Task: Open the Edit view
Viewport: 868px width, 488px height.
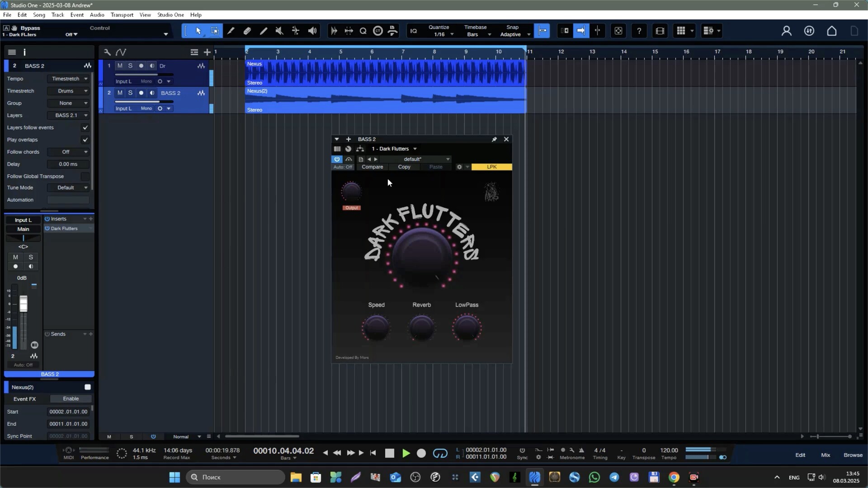Action: click(x=800, y=455)
